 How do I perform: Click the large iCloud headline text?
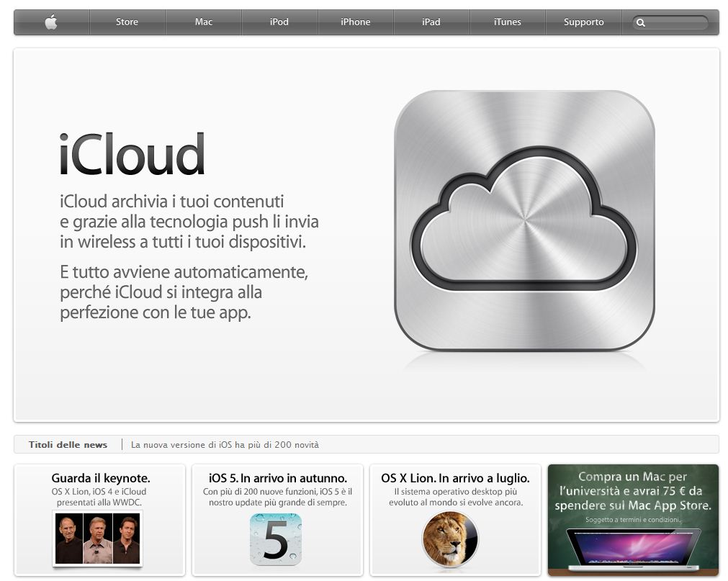132,155
